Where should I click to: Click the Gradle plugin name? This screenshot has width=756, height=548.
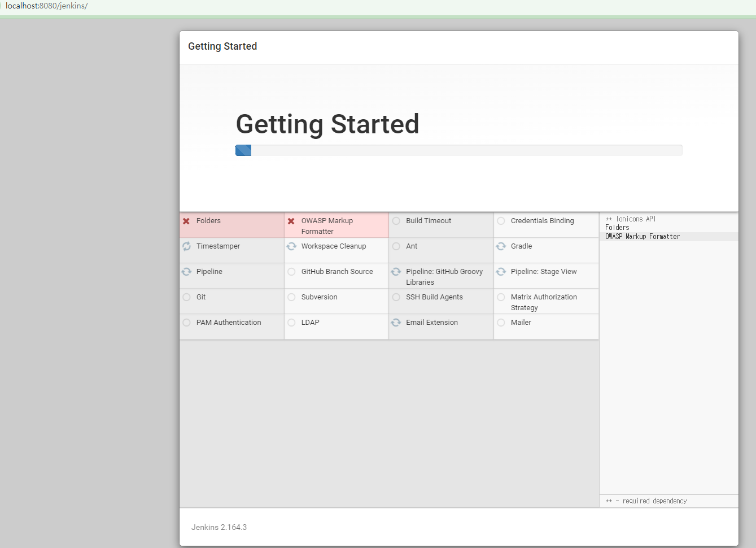521,246
